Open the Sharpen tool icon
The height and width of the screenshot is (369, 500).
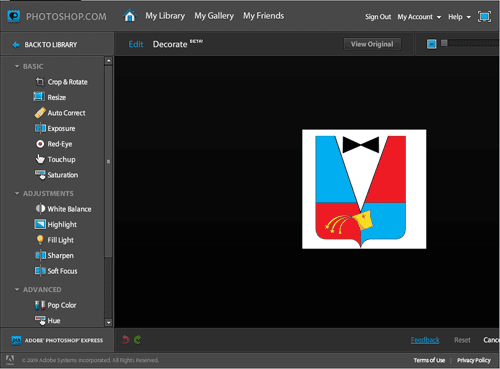click(40, 255)
